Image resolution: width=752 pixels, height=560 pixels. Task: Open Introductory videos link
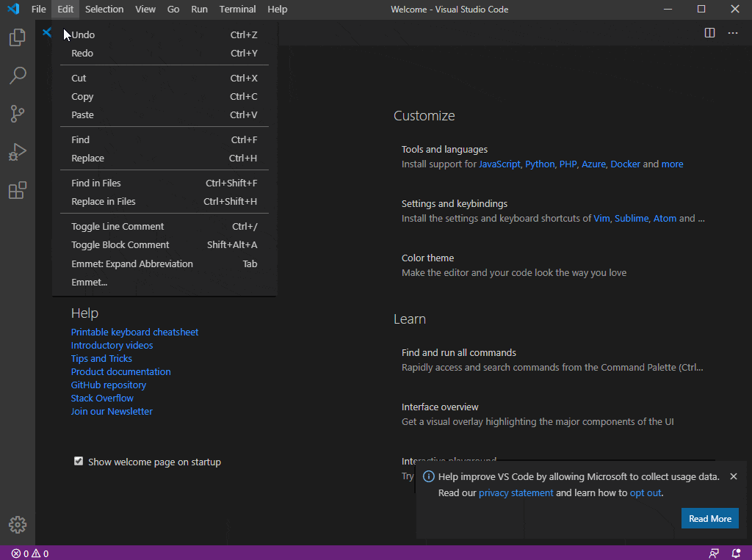coord(112,345)
